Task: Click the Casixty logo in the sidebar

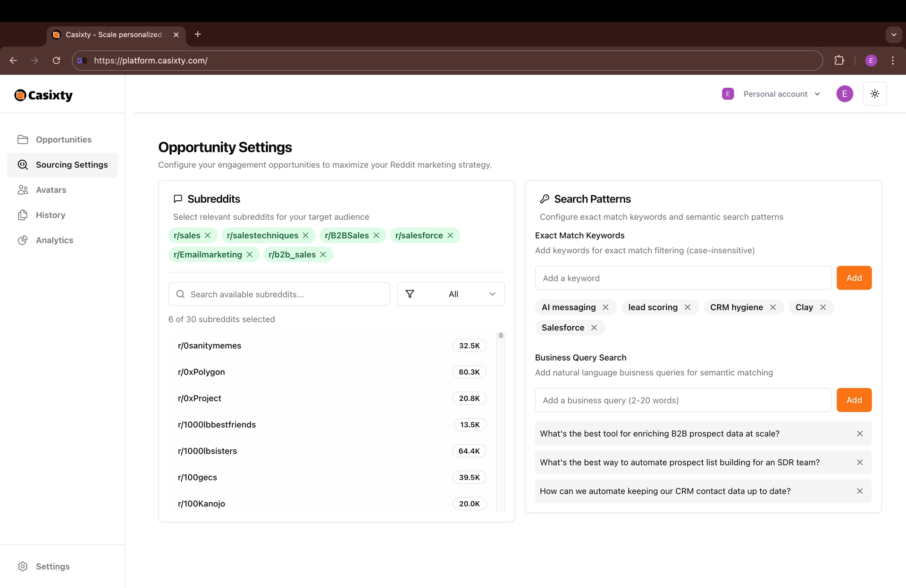Action: 43,95
